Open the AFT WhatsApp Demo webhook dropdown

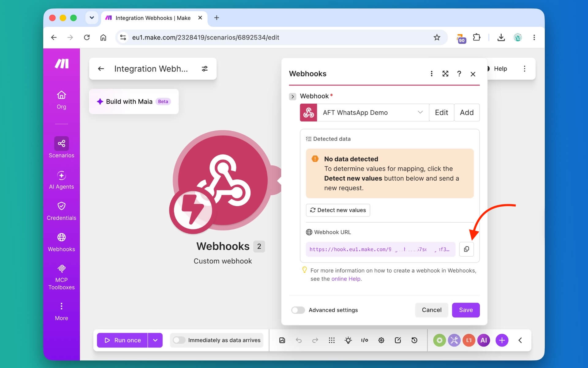click(x=373, y=113)
